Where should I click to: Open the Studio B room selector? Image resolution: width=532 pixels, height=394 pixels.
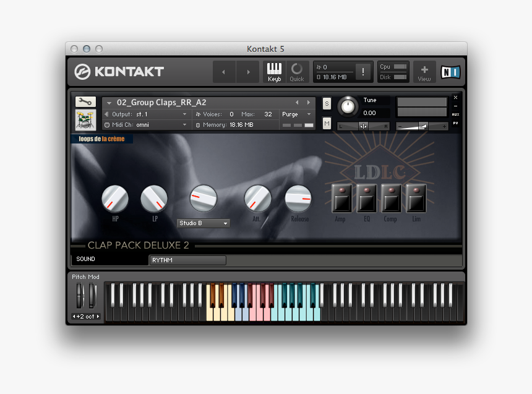pyautogui.click(x=203, y=223)
